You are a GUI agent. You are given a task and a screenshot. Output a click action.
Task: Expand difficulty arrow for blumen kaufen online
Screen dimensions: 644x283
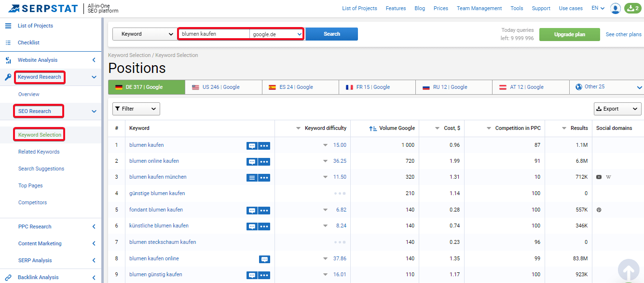tap(326, 259)
